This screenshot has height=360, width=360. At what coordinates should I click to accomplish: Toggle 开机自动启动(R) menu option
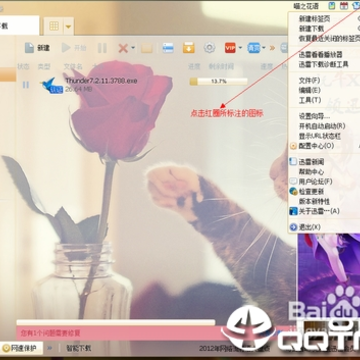(x=321, y=126)
